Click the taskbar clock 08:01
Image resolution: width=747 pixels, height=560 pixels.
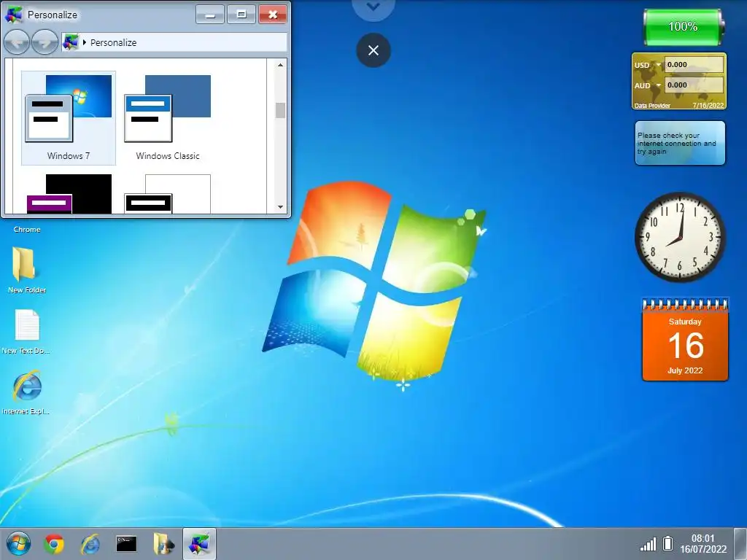[703, 538]
